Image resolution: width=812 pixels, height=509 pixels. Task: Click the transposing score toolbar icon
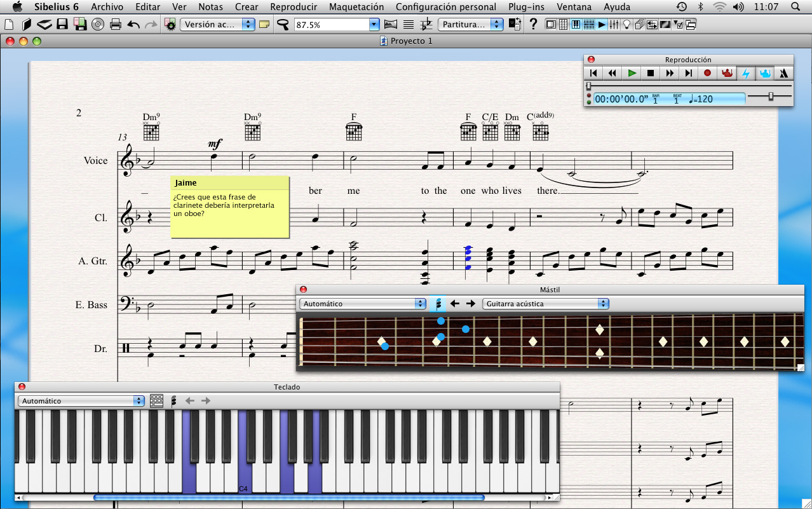(x=426, y=25)
